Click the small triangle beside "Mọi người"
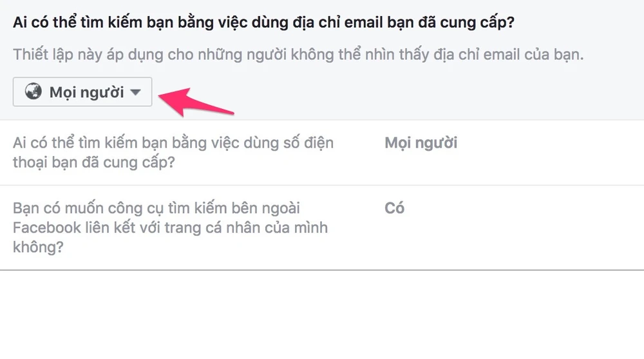644x359 pixels. pyautogui.click(x=135, y=92)
